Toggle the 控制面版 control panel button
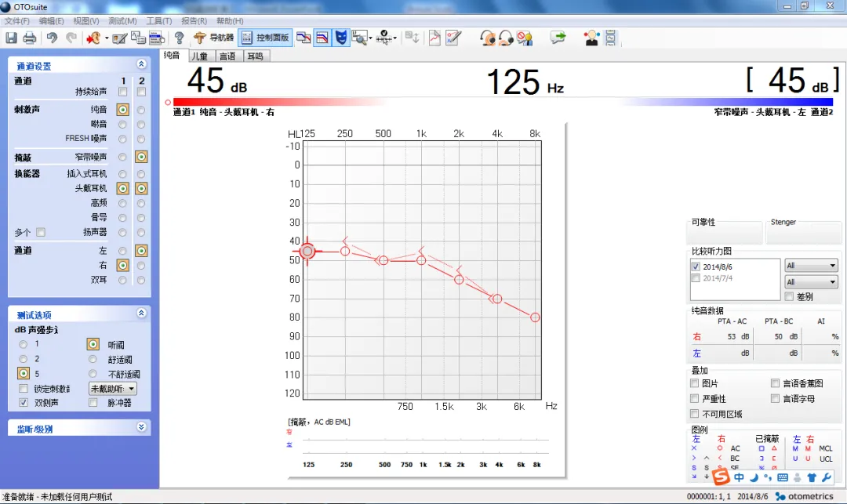Screen dimensions: 847x504 [265, 38]
